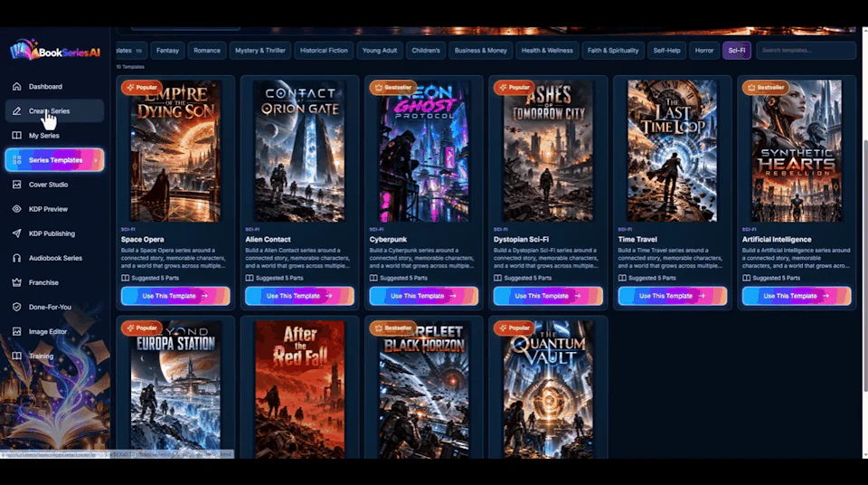
Task: Select the Horror genre tab
Action: [x=704, y=51]
